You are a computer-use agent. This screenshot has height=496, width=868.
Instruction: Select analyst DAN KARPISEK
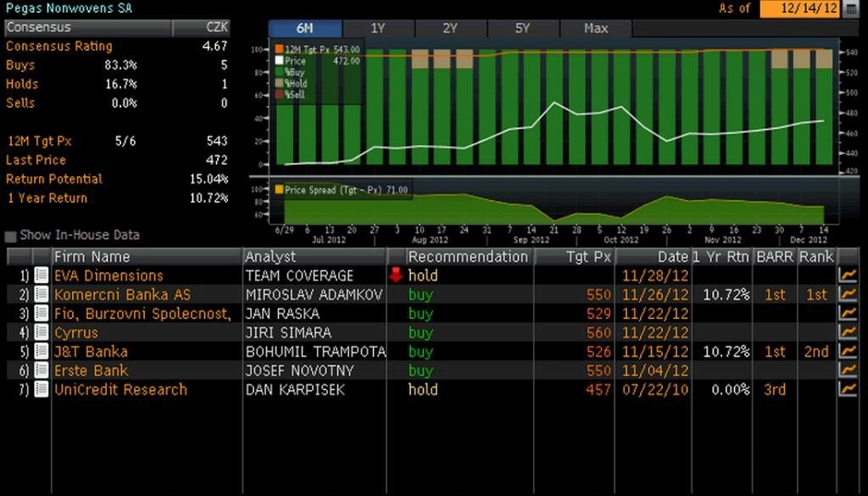point(295,390)
